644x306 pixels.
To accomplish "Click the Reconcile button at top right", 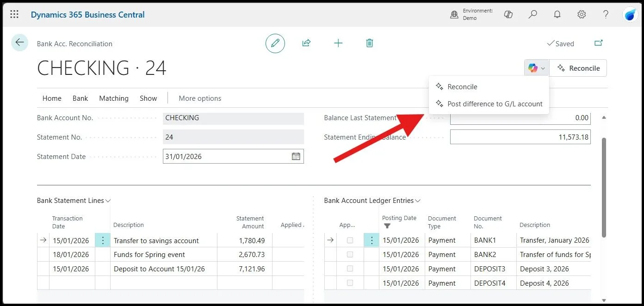I will pos(578,68).
